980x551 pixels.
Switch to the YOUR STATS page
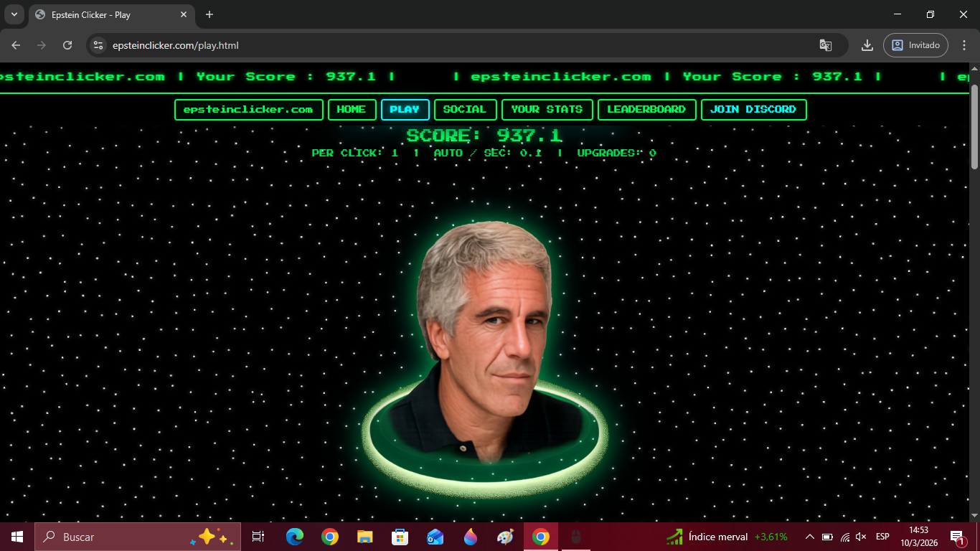click(x=547, y=110)
